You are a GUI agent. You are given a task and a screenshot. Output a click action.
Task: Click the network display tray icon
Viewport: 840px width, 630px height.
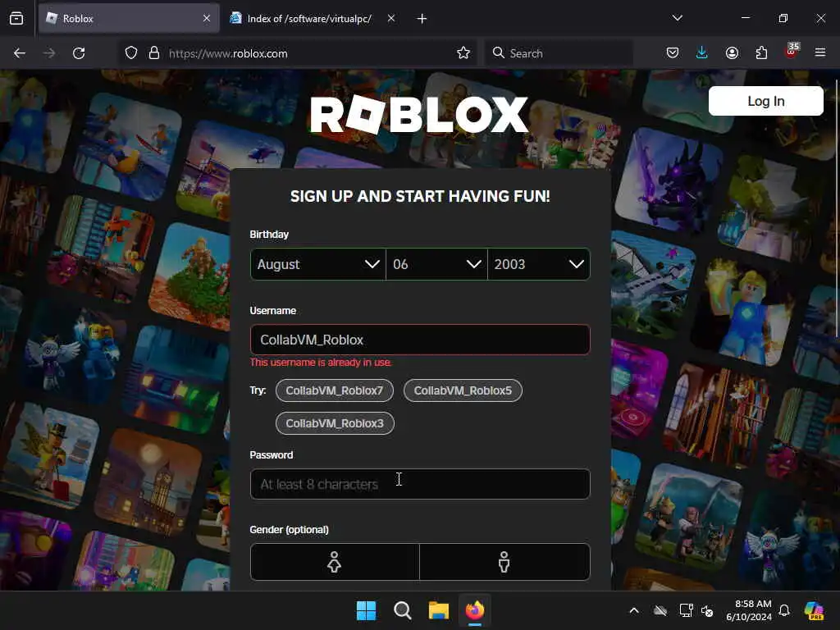pos(686,610)
